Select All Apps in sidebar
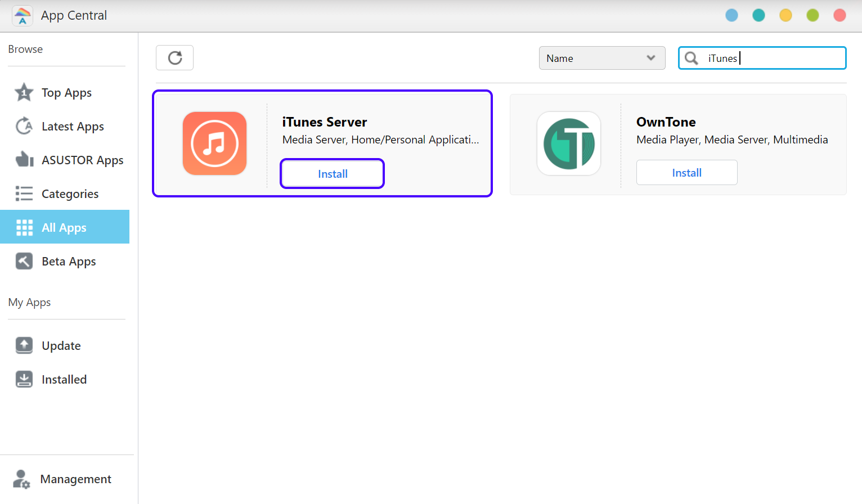This screenshot has width=862, height=504. pos(64,227)
